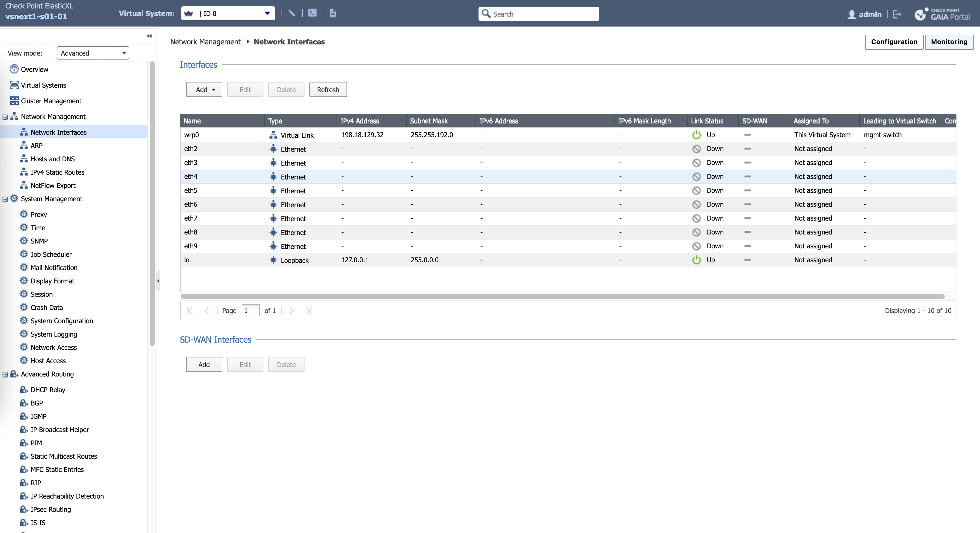The image size is (980, 533).
Task: Click the wrench tool icon in header
Action: point(292,13)
